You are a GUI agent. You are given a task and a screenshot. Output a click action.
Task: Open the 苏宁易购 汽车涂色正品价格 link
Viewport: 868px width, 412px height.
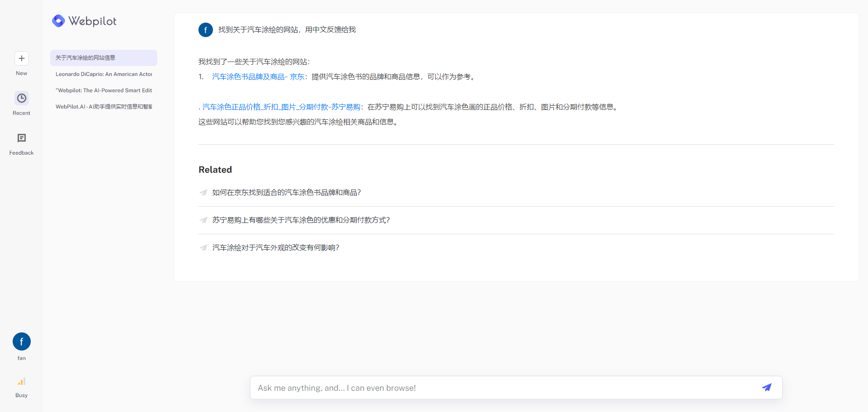pyautogui.click(x=281, y=107)
